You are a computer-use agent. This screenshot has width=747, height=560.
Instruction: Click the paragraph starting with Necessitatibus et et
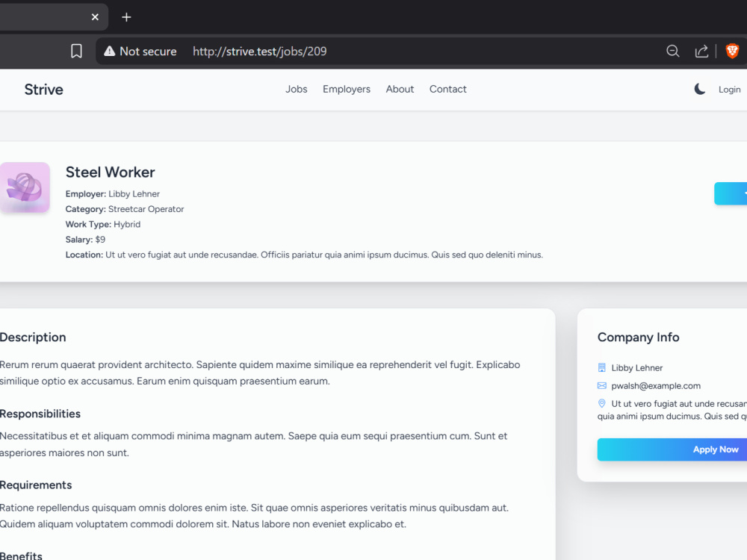click(253, 444)
